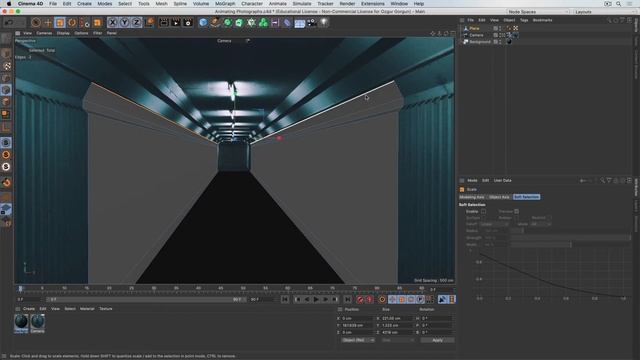Click the Keyframe Selection circle icon
Image resolution: width=640 pixels, height=360 pixels.
(382, 300)
